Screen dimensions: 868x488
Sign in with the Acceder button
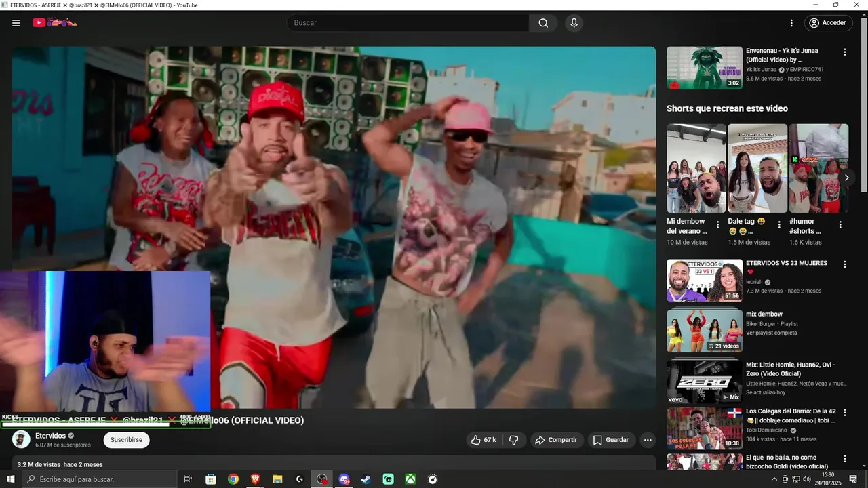(827, 23)
